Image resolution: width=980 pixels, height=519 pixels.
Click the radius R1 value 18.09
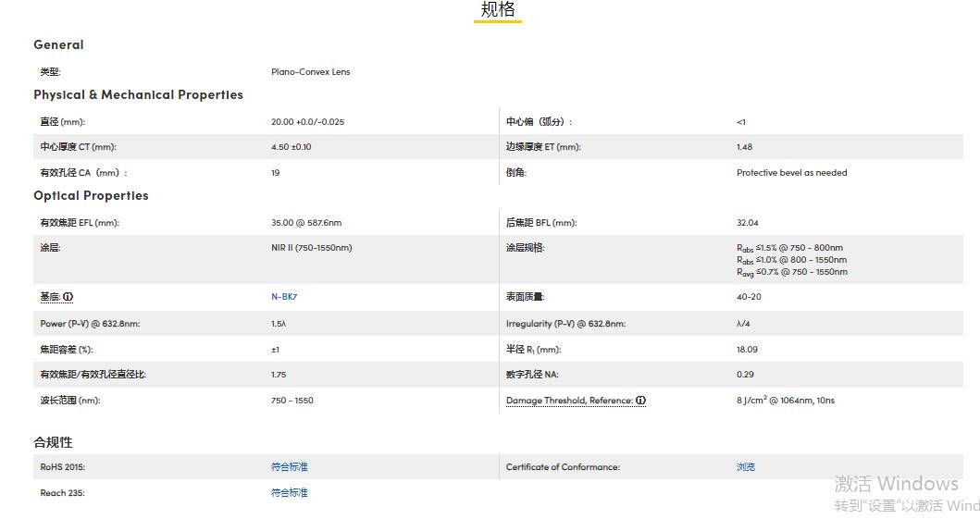click(747, 350)
